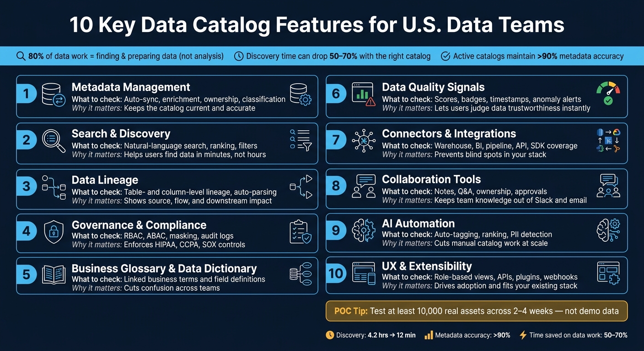The image size is (644, 351).
Task: Click the browser and phone icon beside UX & Extensibility
Action: tap(364, 273)
